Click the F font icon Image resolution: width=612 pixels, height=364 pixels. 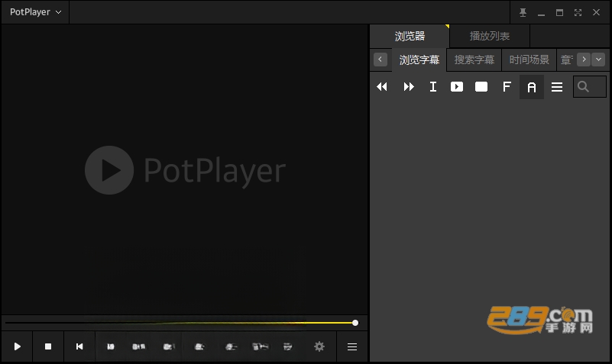(x=507, y=86)
